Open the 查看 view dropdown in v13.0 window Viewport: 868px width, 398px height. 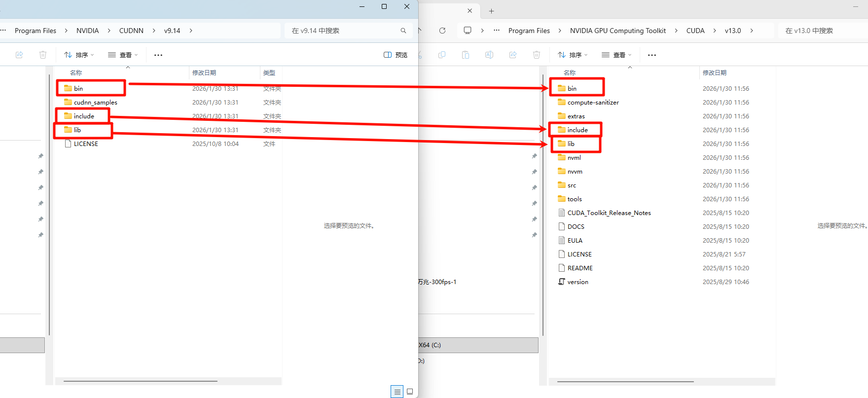point(616,55)
